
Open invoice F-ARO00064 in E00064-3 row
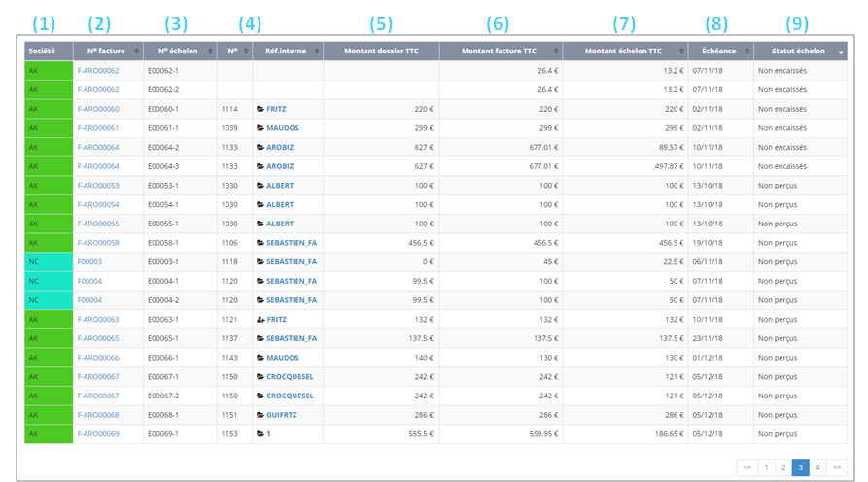click(x=98, y=166)
